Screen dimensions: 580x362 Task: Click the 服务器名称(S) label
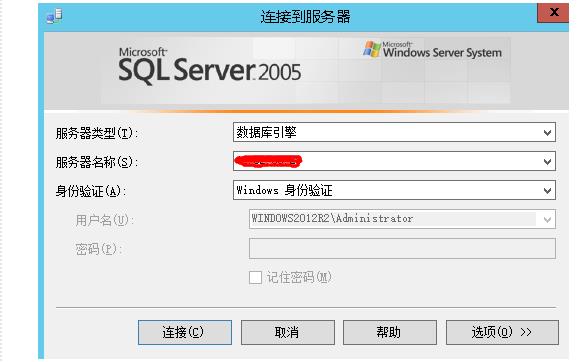click(97, 162)
